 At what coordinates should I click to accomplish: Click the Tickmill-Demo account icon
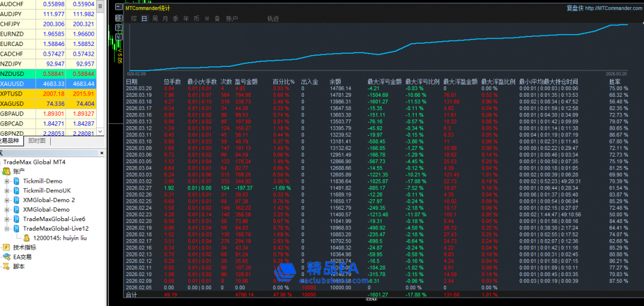click(17, 180)
